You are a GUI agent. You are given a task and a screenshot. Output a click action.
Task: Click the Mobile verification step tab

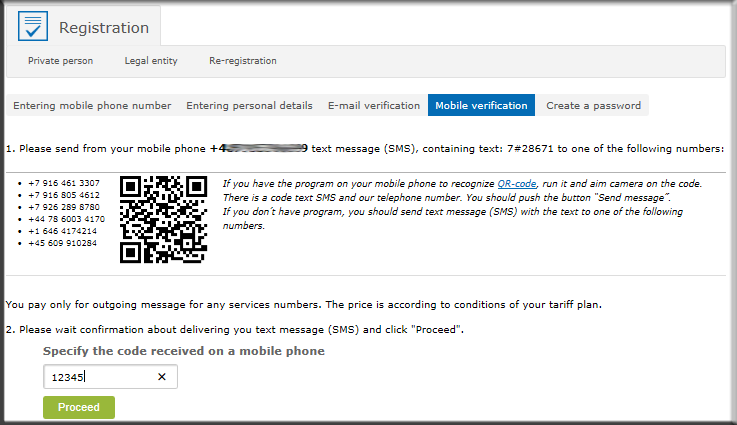pos(481,105)
